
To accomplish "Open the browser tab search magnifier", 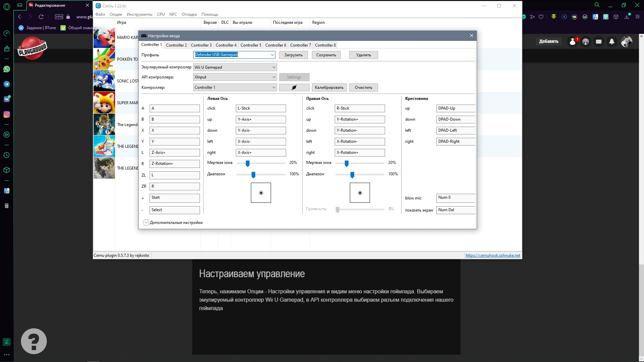I will point(597,5).
